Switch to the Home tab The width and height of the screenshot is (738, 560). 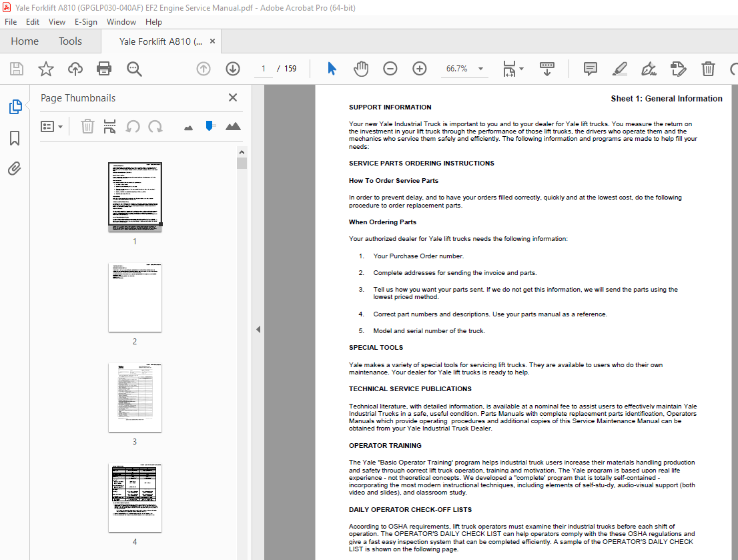25,41
